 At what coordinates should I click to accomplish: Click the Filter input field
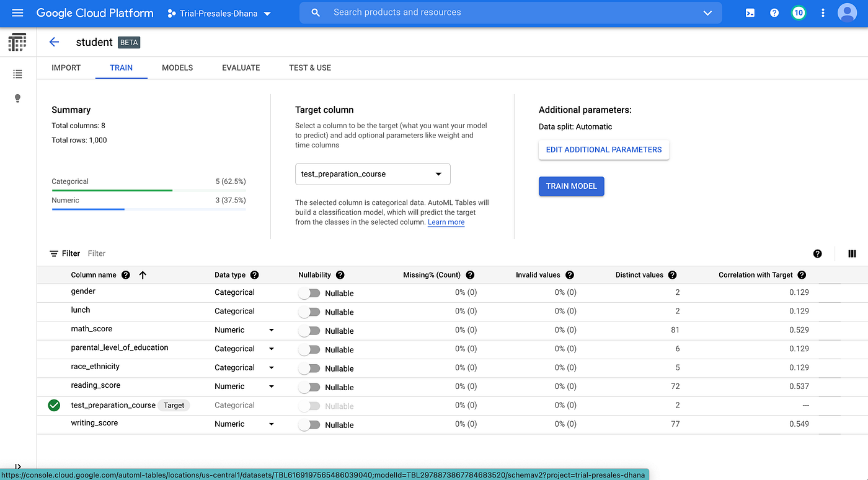(97, 253)
